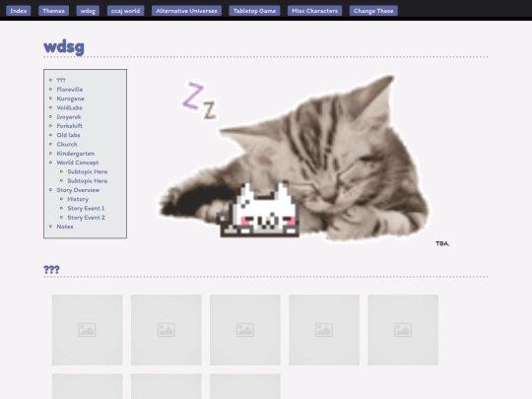This screenshot has height=399, width=532.
Task: Click the second placeholder thumbnail in top row
Action: point(166,330)
